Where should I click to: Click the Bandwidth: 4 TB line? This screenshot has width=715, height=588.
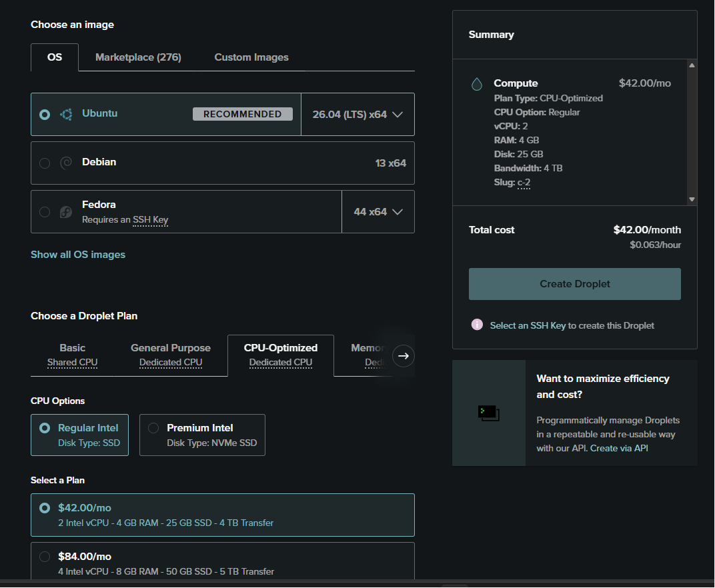pyautogui.click(x=528, y=168)
